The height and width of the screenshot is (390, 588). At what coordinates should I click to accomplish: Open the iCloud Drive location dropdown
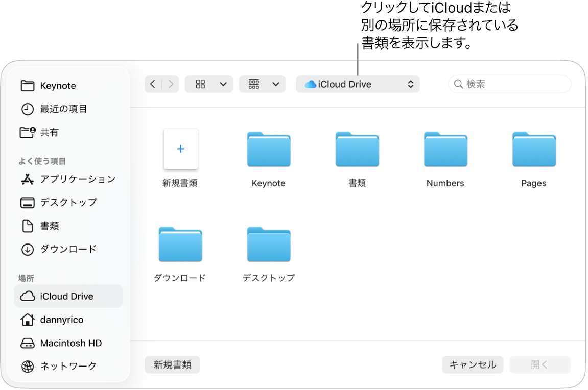coord(358,84)
